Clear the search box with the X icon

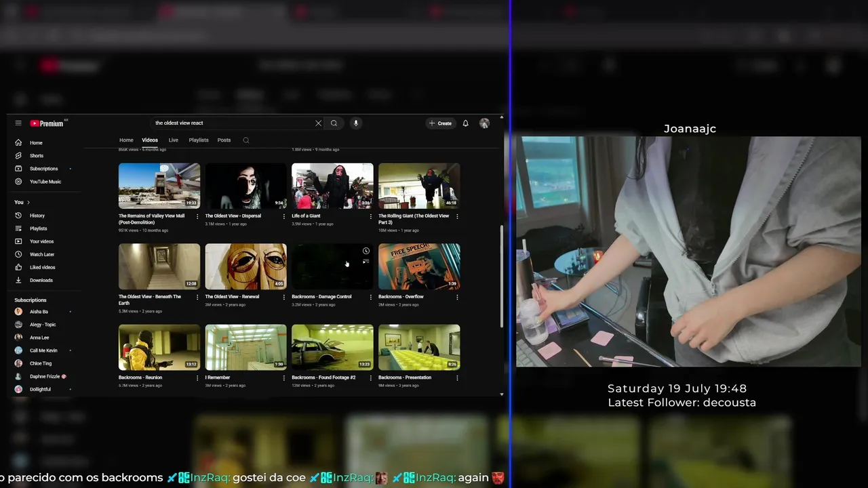tap(318, 123)
